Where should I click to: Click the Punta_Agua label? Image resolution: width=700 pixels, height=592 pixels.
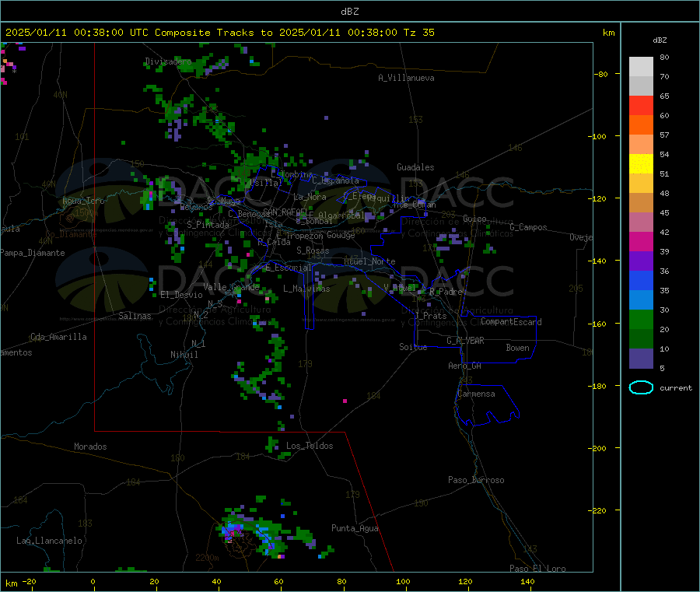click(355, 528)
